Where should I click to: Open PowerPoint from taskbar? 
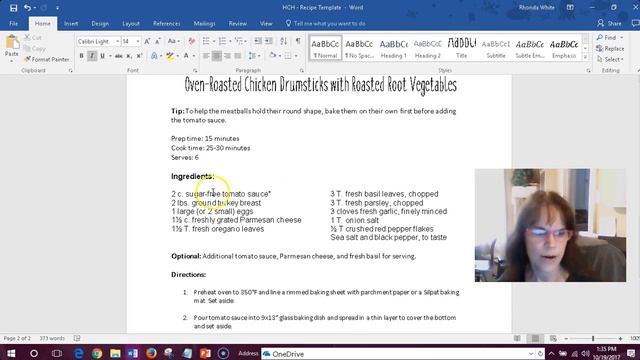click(205, 353)
